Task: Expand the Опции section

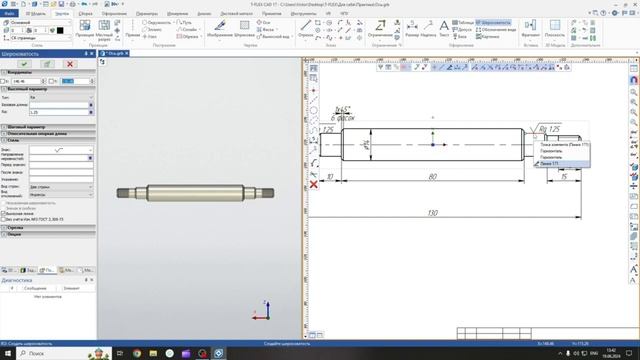Action: pyautogui.click(x=48, y=234)
